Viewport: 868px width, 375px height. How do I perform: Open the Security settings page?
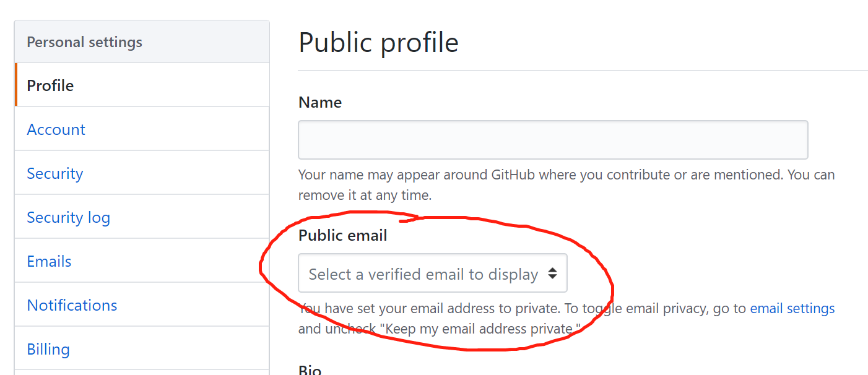click(x=54, y=173)
